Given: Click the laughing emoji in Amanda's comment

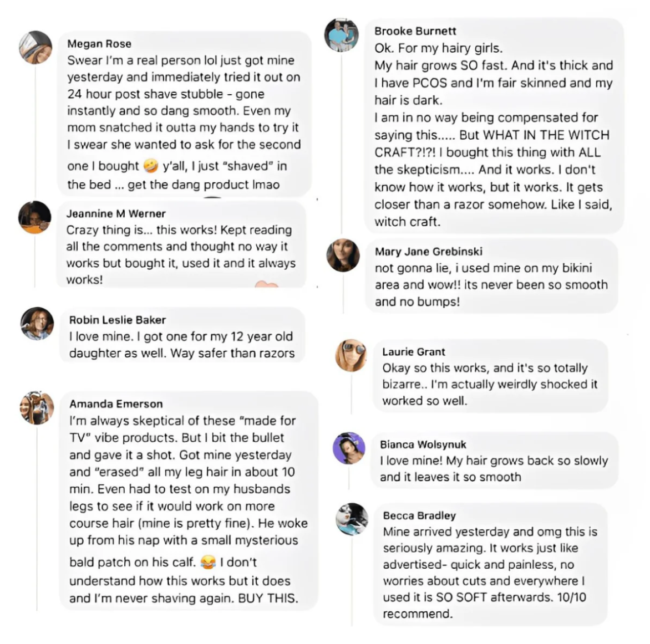Looking at the screenshot, I should pyautogui.click(x=208, y=563).
